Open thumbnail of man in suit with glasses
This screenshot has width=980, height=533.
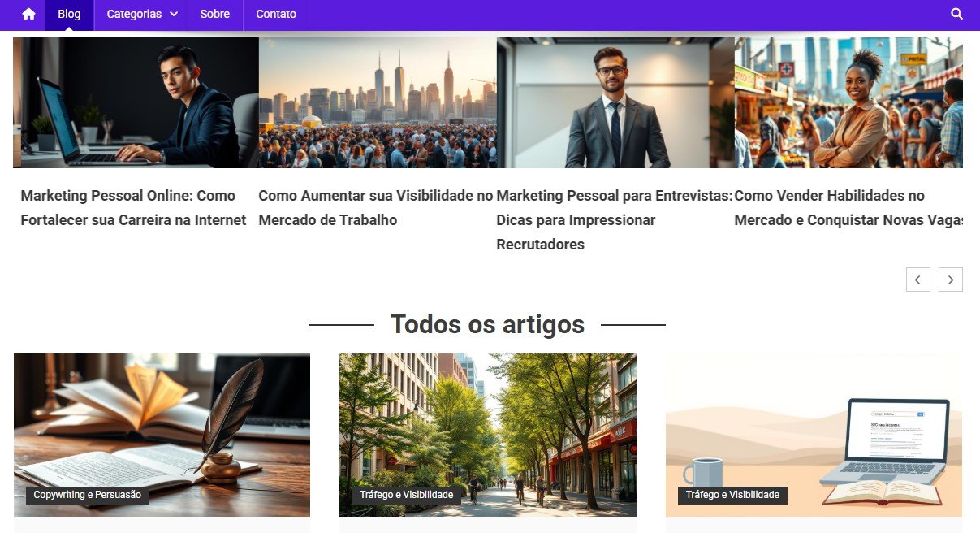click(615, 102)
